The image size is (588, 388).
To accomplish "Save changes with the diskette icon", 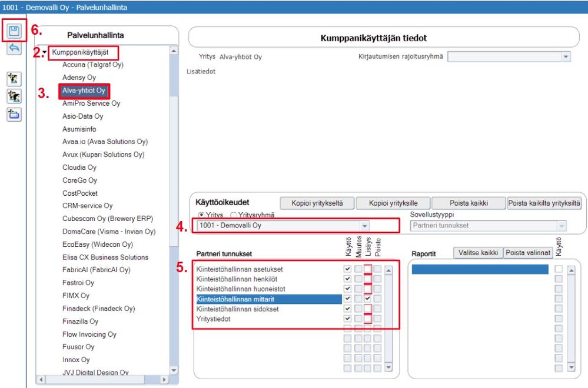I will pyautogui.click(x=14, y=31).
